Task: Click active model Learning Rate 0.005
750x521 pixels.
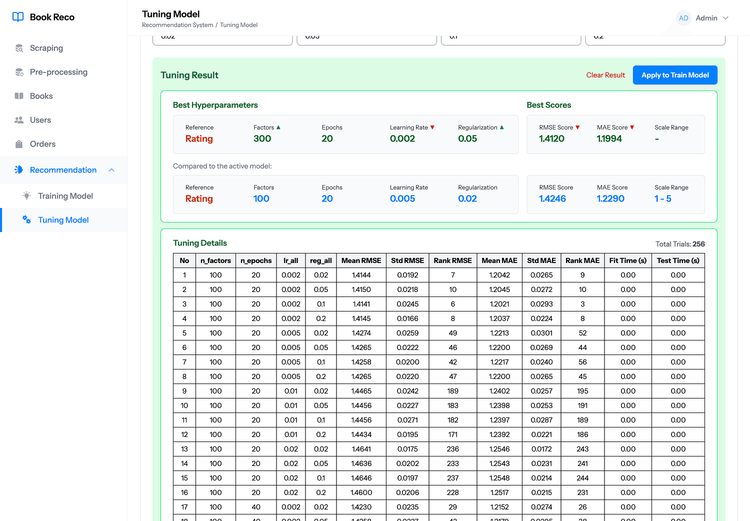Action: coord(402,199)
